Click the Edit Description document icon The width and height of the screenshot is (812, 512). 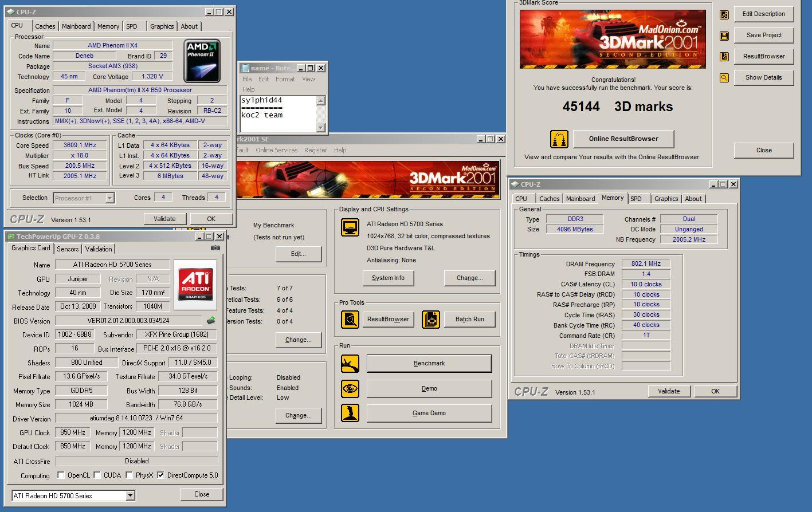724,15
